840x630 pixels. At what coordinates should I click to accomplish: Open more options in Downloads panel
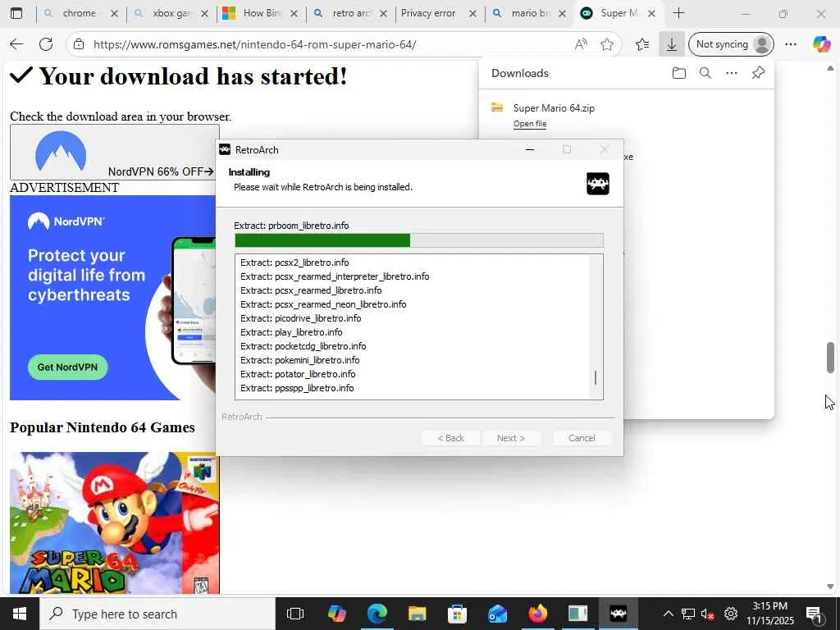[x=731, y=73]
